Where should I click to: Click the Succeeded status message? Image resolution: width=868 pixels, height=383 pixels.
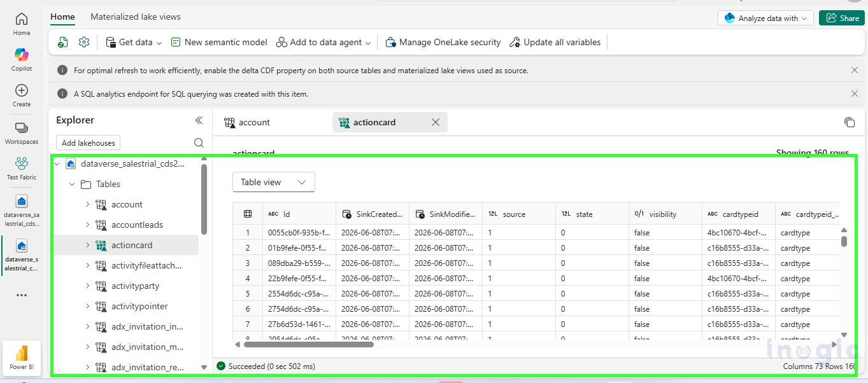coord(266,366)
